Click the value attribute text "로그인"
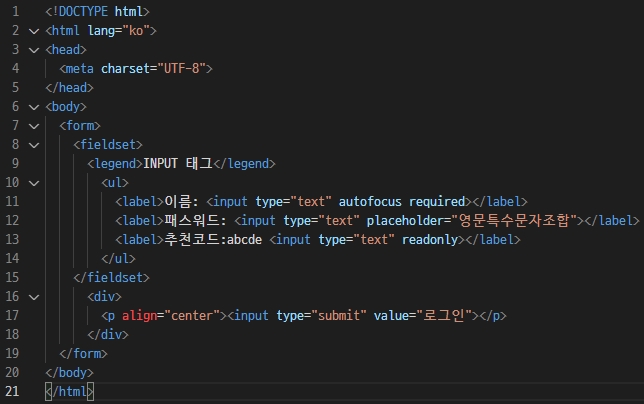The image size is (644, 404). click(x=444, y=315)
